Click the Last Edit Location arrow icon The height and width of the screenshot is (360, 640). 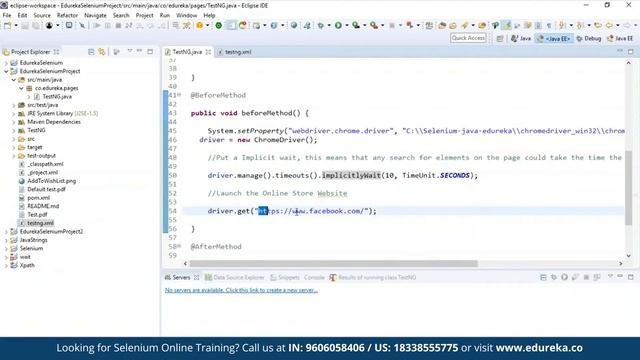pyautogui.click(x=598, y=25)
